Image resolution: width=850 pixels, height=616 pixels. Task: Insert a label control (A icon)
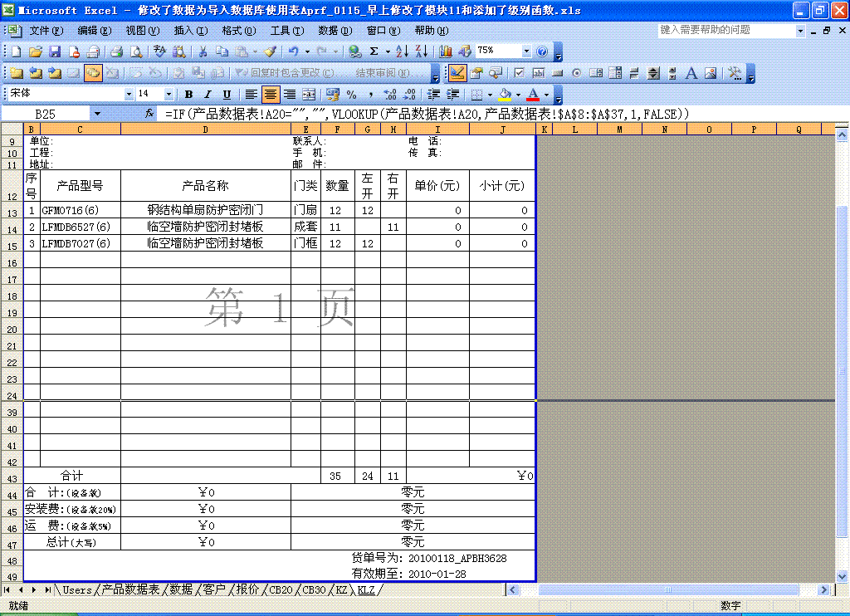click(691, 73)
